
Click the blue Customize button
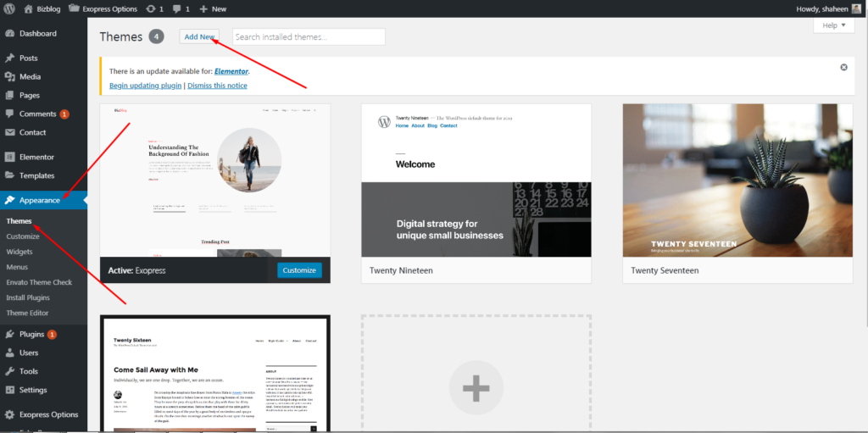[x=299, y=270]
